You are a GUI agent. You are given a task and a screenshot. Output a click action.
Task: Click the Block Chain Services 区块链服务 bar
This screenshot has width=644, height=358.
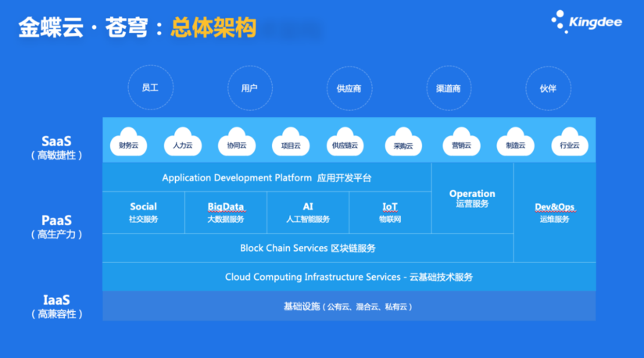point(308,248)
